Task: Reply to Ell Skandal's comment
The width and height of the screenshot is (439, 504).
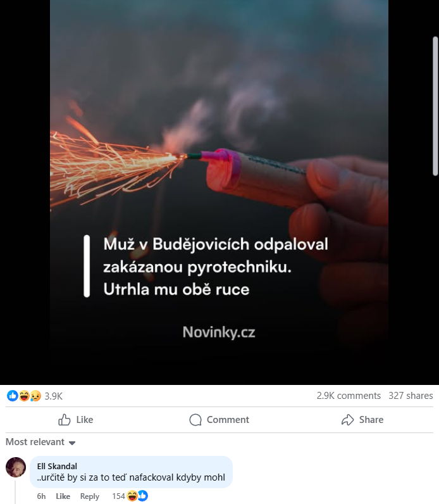Action: tap(90, 496)
